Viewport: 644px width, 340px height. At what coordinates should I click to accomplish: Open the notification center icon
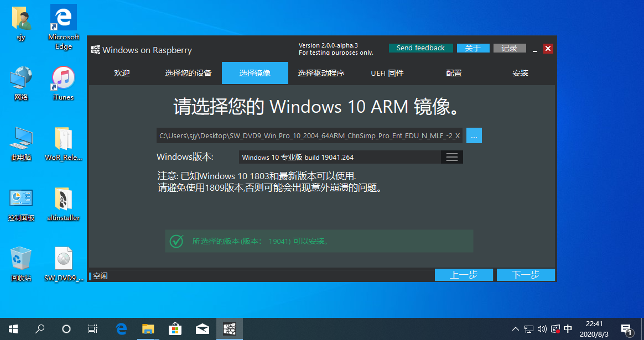tap(627, 329)
